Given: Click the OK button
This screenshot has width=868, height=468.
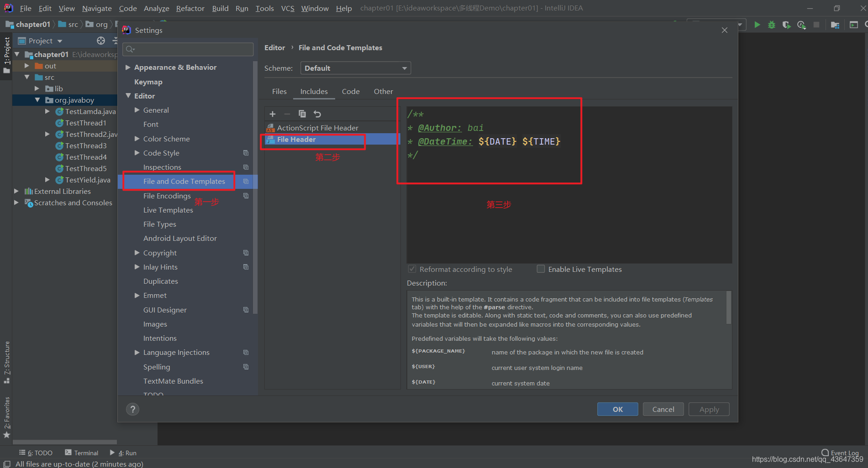Looking at the screenshot, I should (617, 409).
